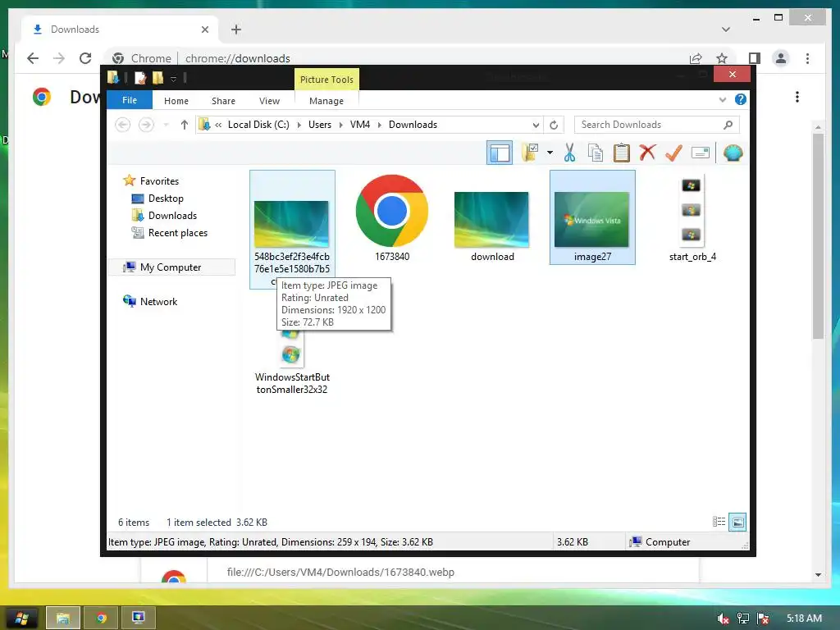Click the red X Delete icon
The image size is (840, 630).
(x=647, y=153)
